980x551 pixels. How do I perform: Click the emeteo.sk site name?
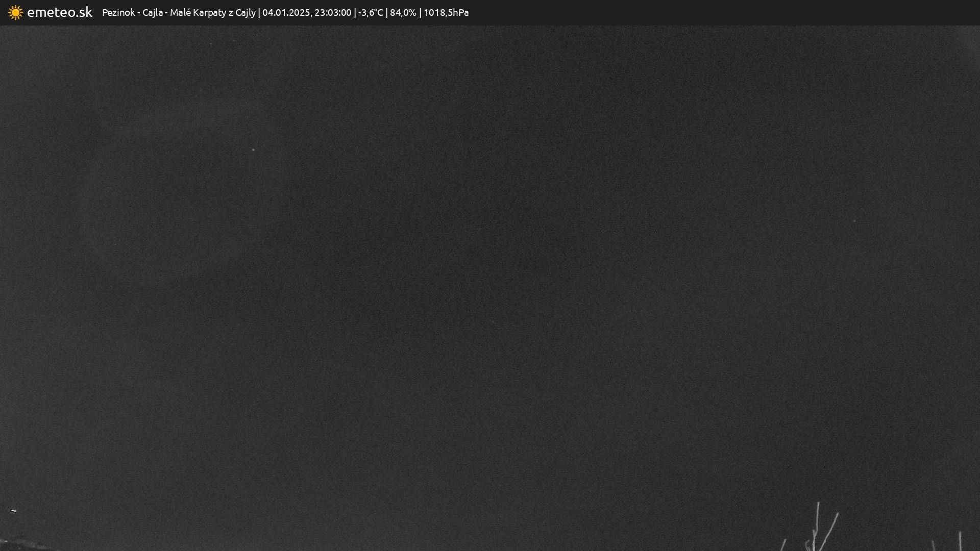click(60, 12)
